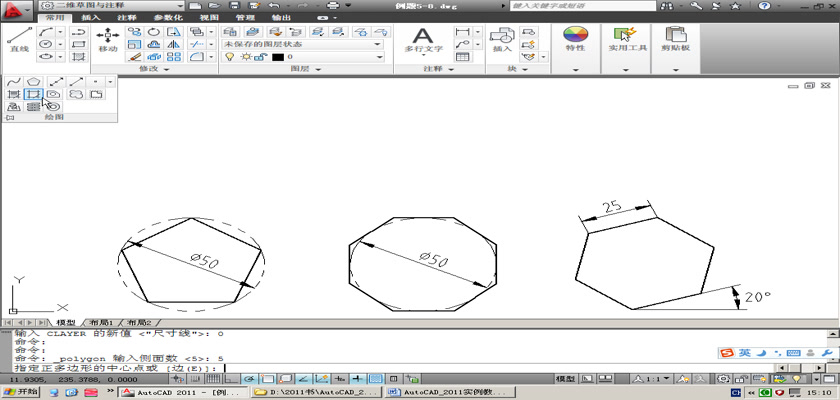This screenshot has width=840, height=400.
Task: Open the 多行文字 multiline text tool
Action: pyautogui.click(x=422, y=37)
